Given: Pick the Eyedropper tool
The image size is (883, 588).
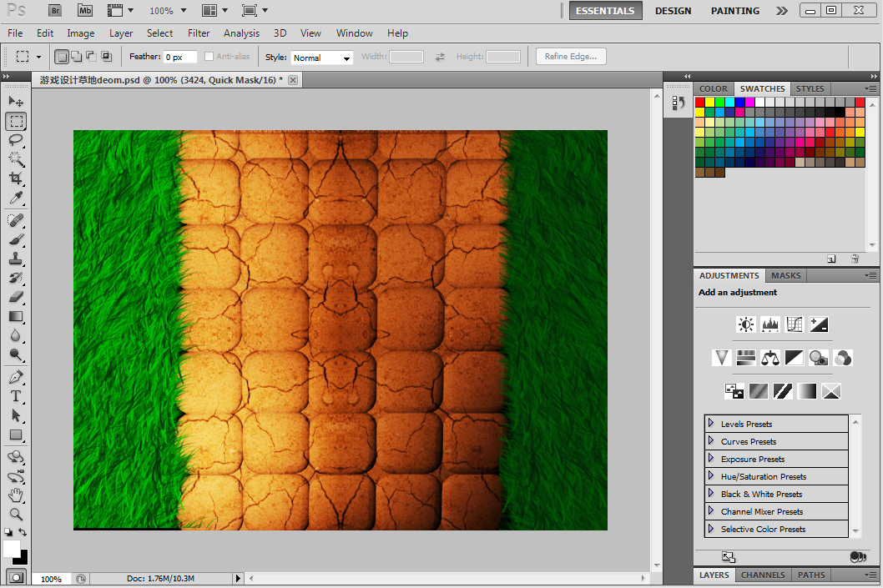Looking at the screenshot, I should click(16, 198).
